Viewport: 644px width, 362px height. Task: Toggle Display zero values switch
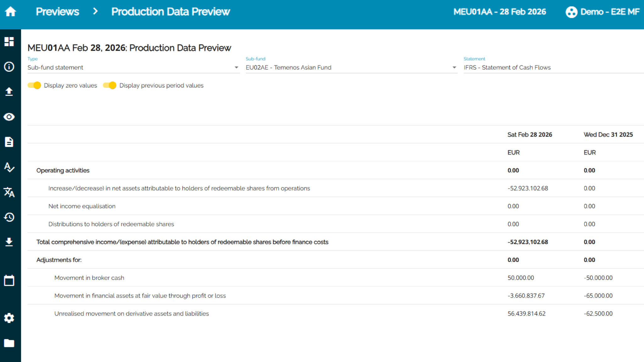point(34,85)
